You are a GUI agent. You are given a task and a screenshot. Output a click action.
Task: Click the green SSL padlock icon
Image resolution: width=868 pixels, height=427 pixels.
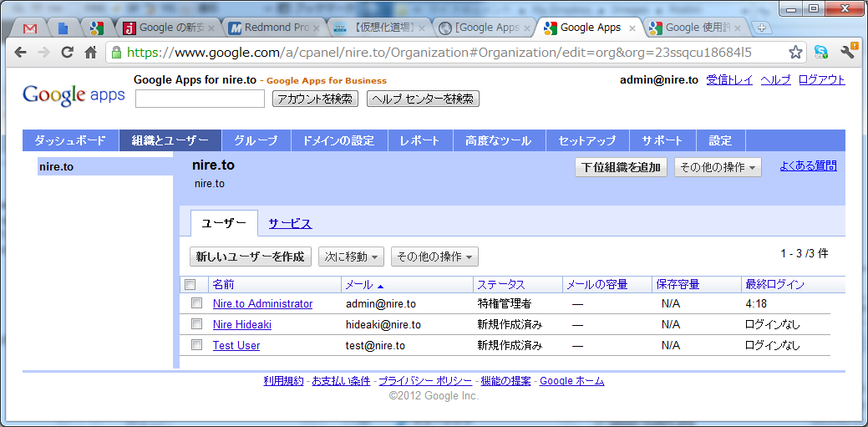116,53
